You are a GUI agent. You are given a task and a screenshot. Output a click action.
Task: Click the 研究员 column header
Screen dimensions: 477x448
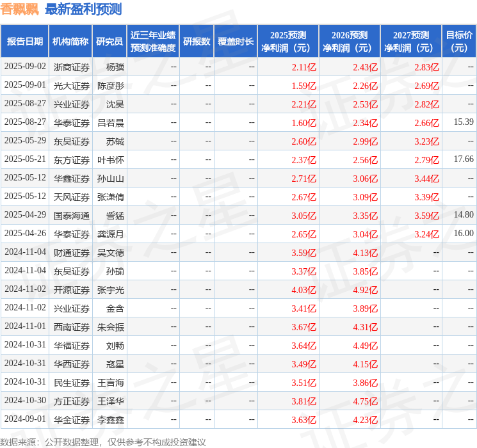click(x=109, y=42)
